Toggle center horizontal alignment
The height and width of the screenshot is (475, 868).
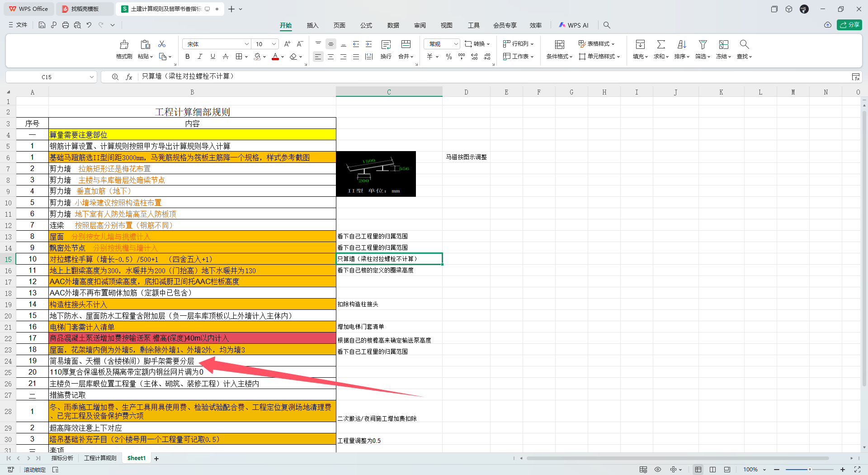pyautogui.click(x=331, y=57)
